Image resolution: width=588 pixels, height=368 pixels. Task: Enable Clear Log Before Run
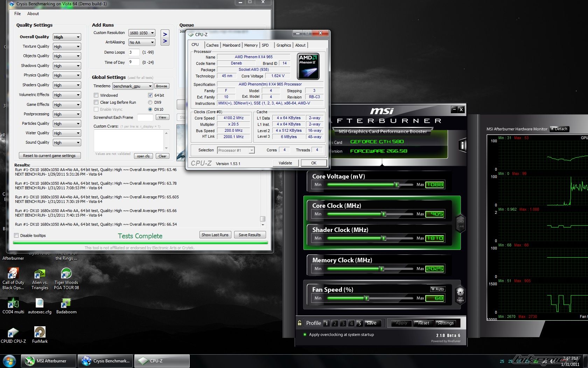click(x=96, y=102)
